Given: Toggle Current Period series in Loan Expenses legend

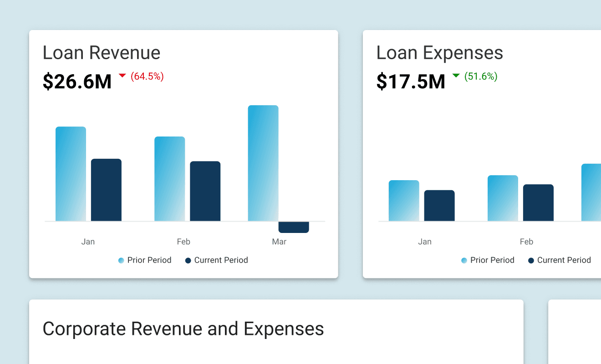Looking at the screenshot, I should pyautogui.click(x=559, y=260).
